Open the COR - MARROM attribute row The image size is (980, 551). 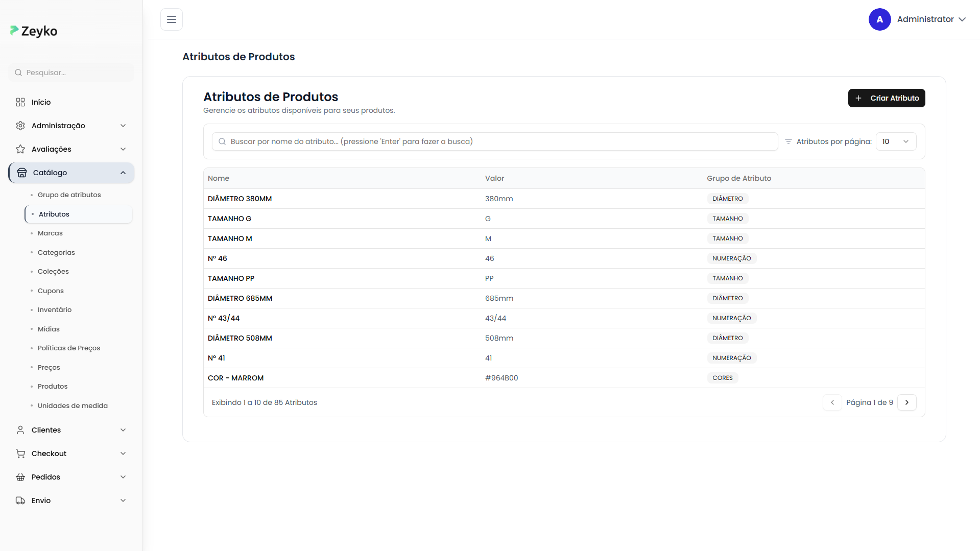click(235, 378)
